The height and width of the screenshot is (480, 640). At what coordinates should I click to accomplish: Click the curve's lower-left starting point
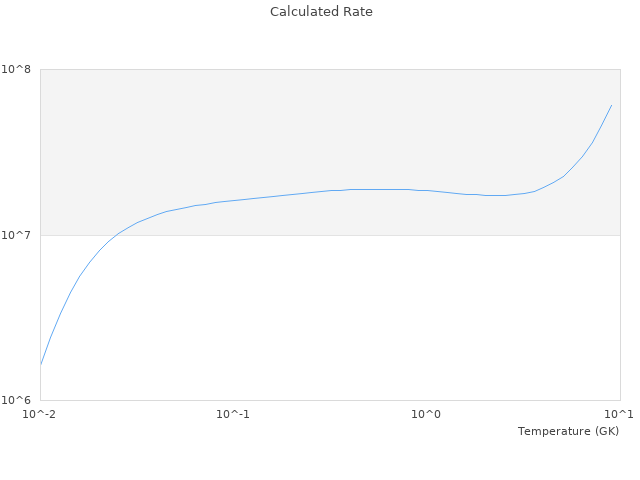click(41, 364)
